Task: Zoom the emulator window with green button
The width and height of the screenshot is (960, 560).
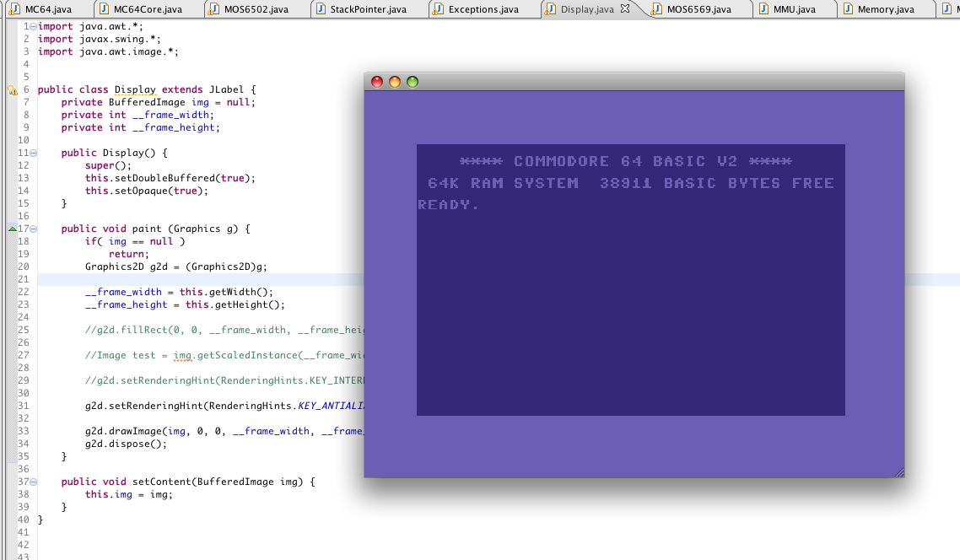Action: pyautogui.click(x=413, y=82)
